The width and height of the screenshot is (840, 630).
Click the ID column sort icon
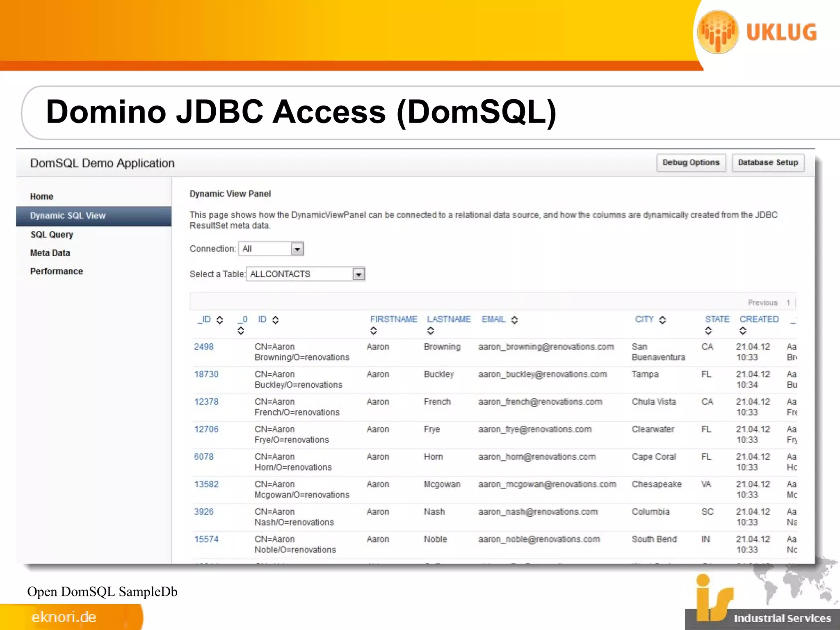pyautogui.click(x=276, y=320)
